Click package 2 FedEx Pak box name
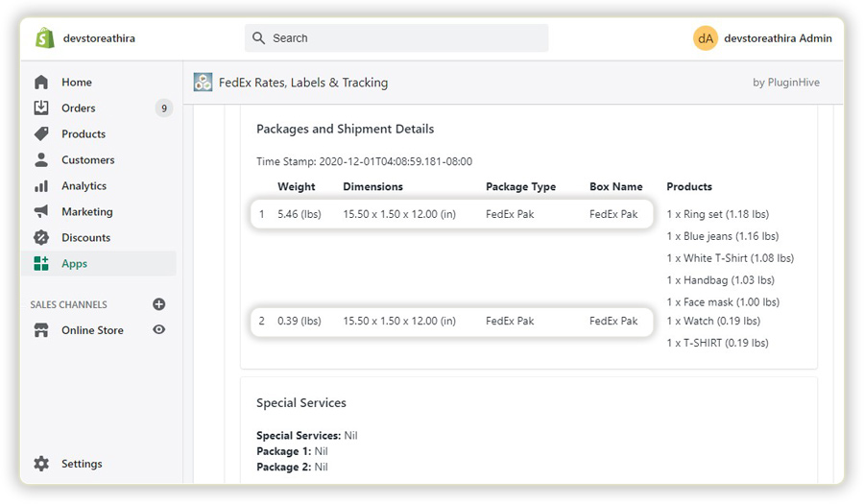The image size is (864, 504). coord(613,322)
